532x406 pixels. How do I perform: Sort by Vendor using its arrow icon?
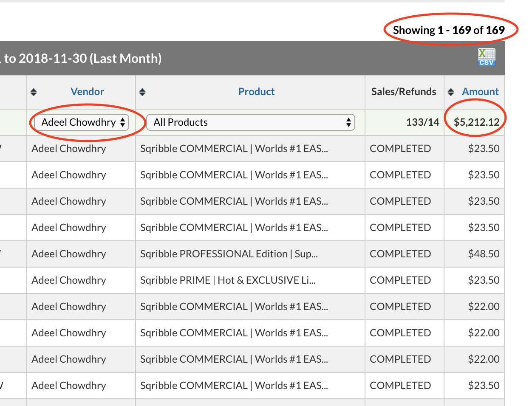[x=34, y=92]
